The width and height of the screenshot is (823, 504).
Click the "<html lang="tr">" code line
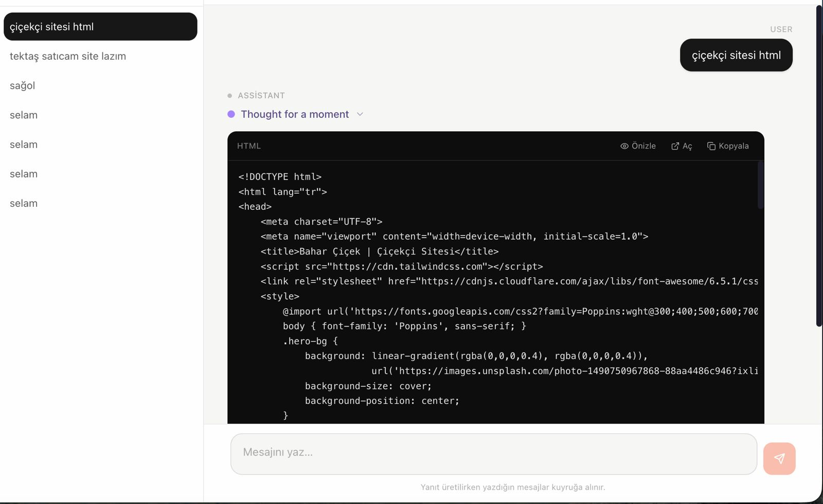[x=283, y=192]
